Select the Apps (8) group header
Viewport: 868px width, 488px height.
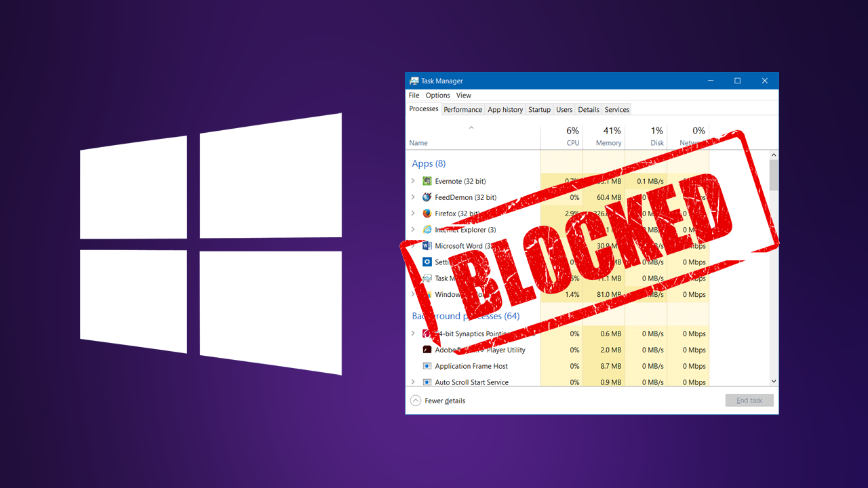tap(429, 163)
